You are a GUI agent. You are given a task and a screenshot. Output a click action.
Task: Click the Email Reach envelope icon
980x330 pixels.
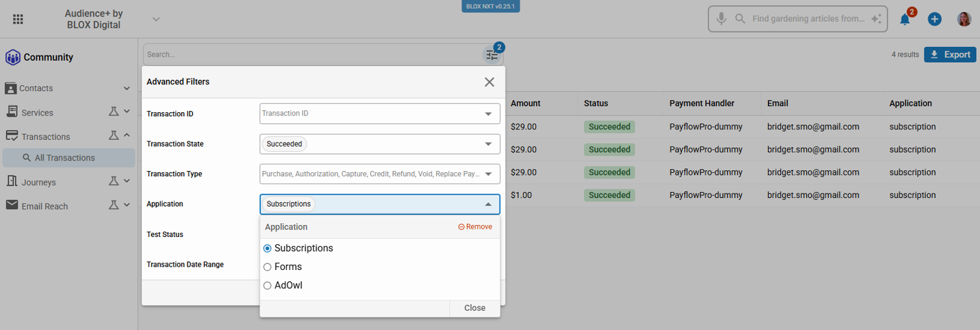(12, 205)
